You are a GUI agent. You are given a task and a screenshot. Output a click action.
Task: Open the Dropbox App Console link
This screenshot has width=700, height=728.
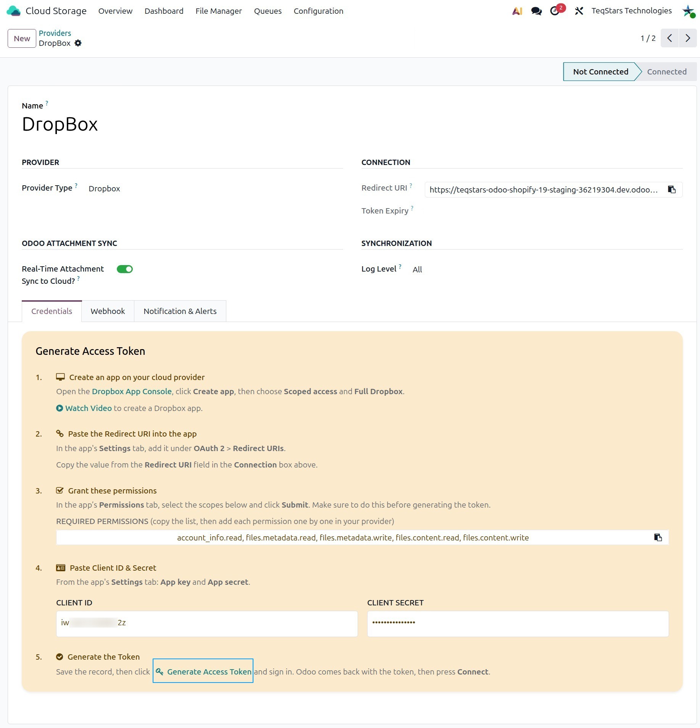[132, 391]
